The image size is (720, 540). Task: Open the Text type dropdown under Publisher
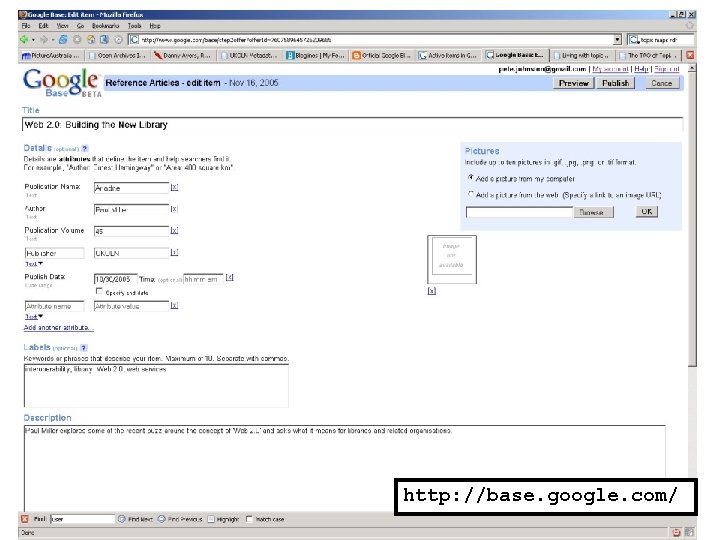click(34, 264)
